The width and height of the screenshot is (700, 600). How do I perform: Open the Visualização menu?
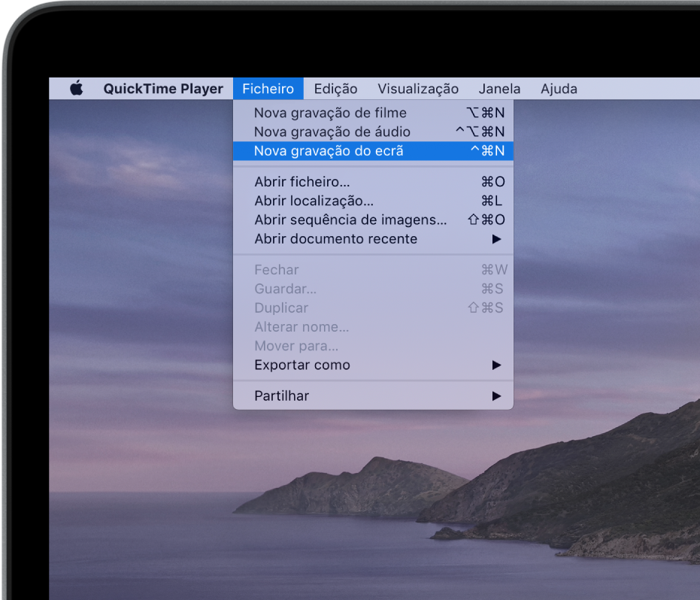pyautogui.click(x=418, y=89)
